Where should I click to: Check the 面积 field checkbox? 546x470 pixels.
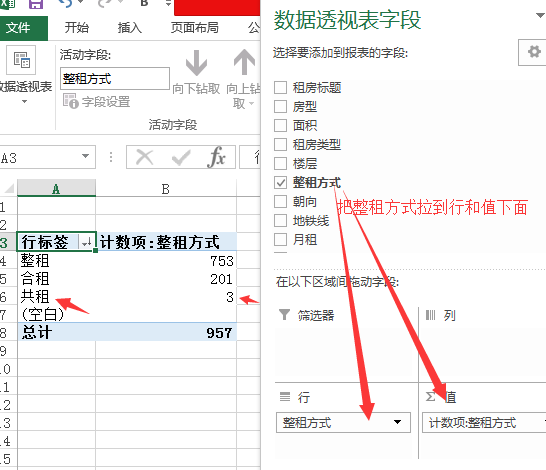tap(280, 125)
